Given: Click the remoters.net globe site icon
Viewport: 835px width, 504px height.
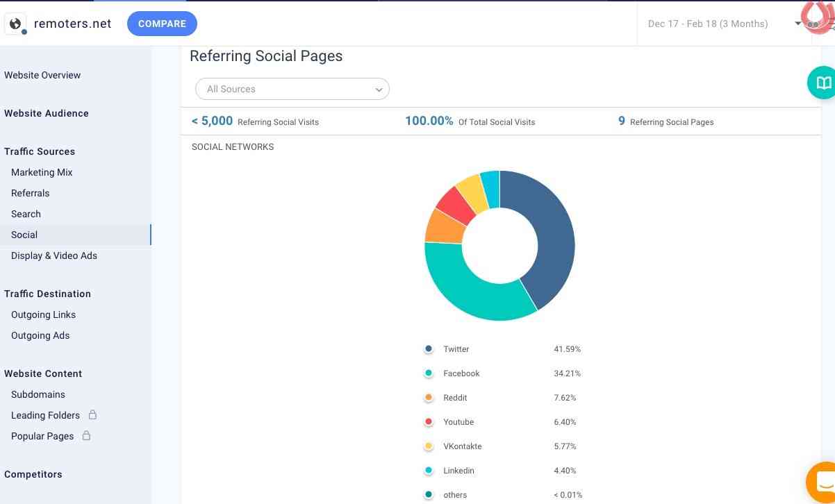Looking at the screenshot, I should (15, 24).
